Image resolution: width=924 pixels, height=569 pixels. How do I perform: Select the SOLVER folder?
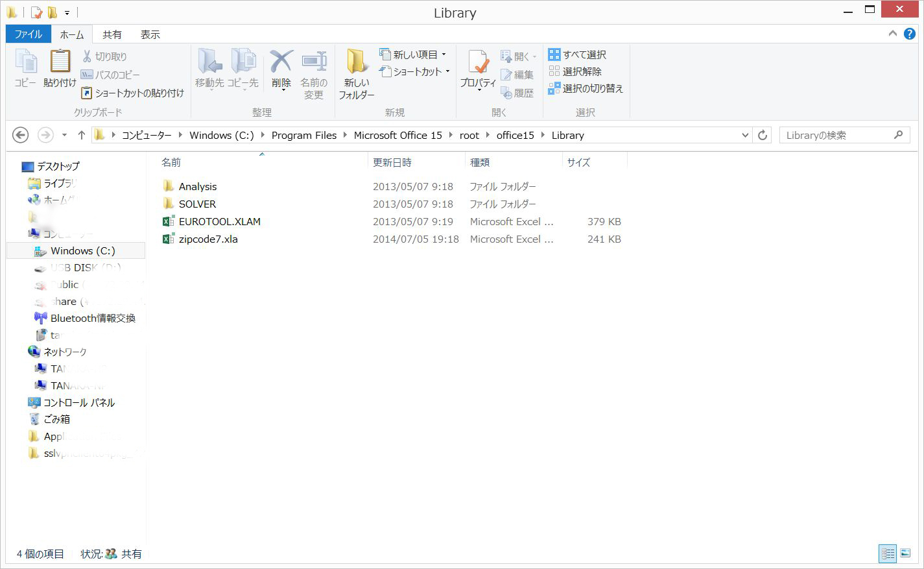point(197,204)
